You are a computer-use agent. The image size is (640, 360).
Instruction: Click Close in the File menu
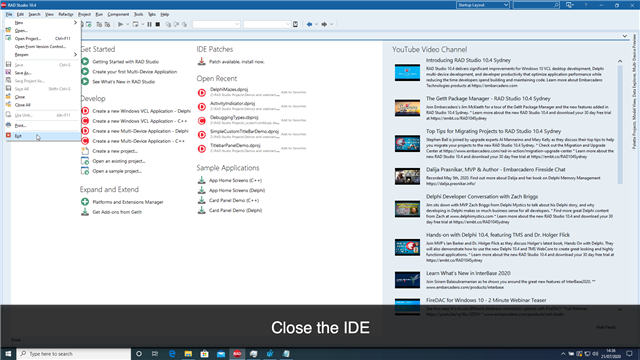pos(43,97)
